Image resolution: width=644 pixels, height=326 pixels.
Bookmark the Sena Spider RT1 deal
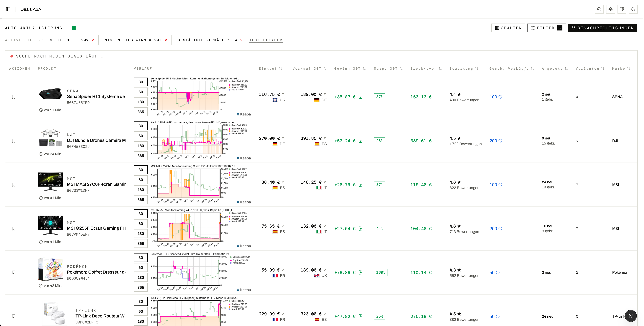click(14, 97)
